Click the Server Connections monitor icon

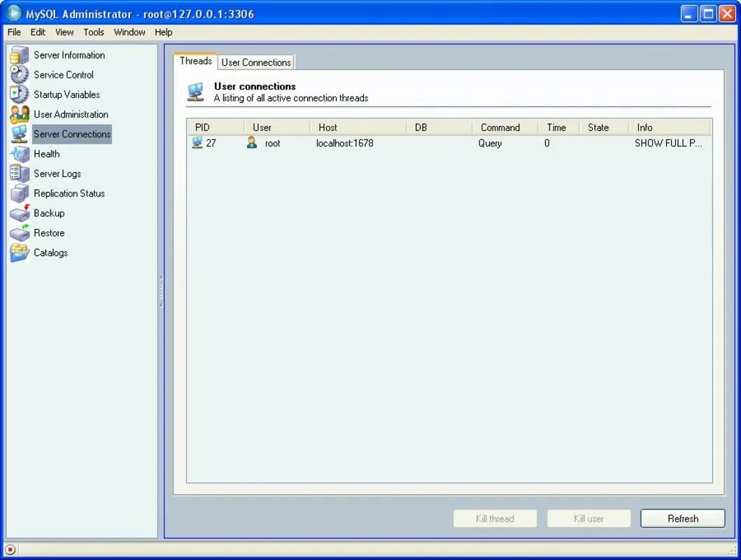tap(20, 134)
